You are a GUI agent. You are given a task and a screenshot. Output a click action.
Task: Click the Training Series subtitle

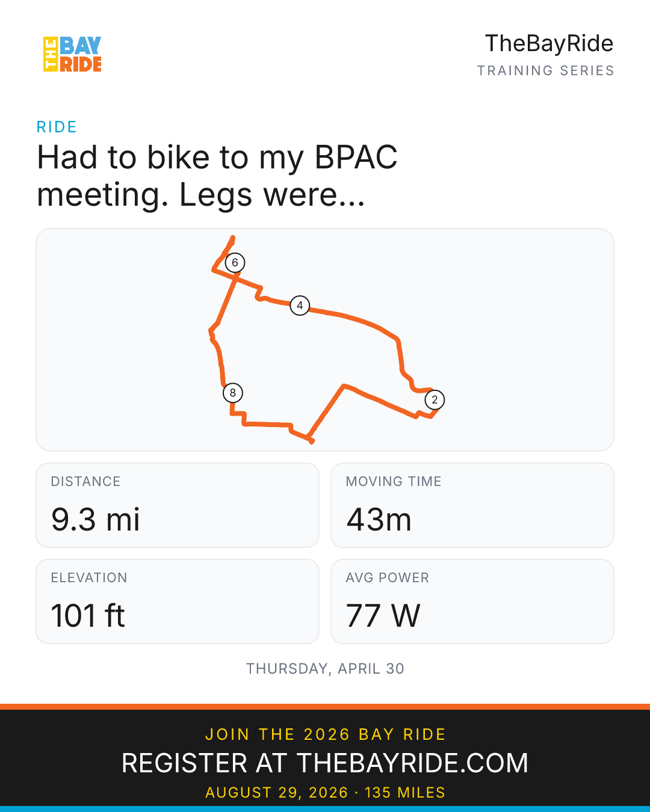point(545,70)
